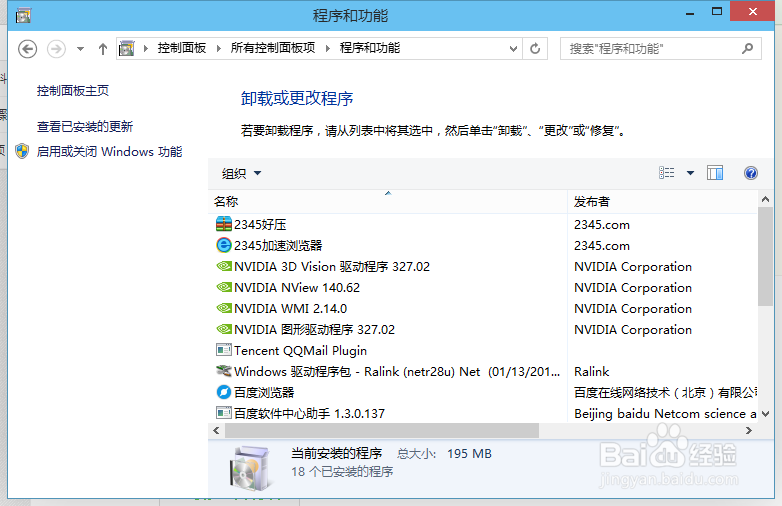Open the recent locations dropdown arrow

click(80, 49)
